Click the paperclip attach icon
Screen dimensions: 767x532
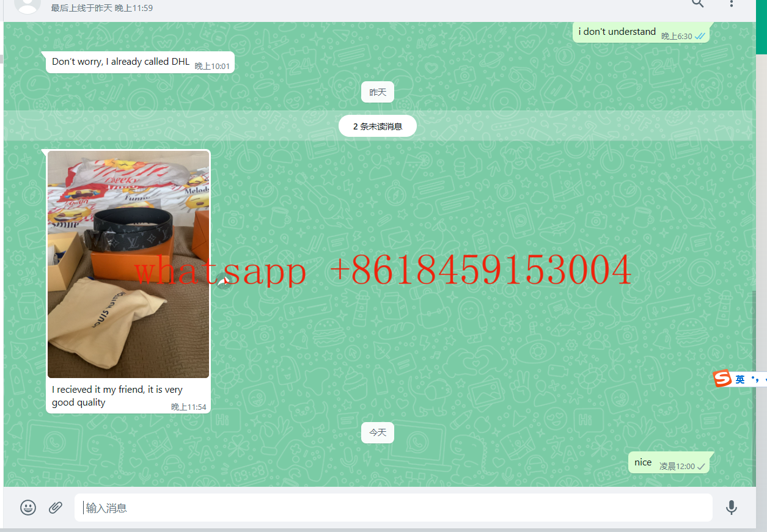(56, 508)
